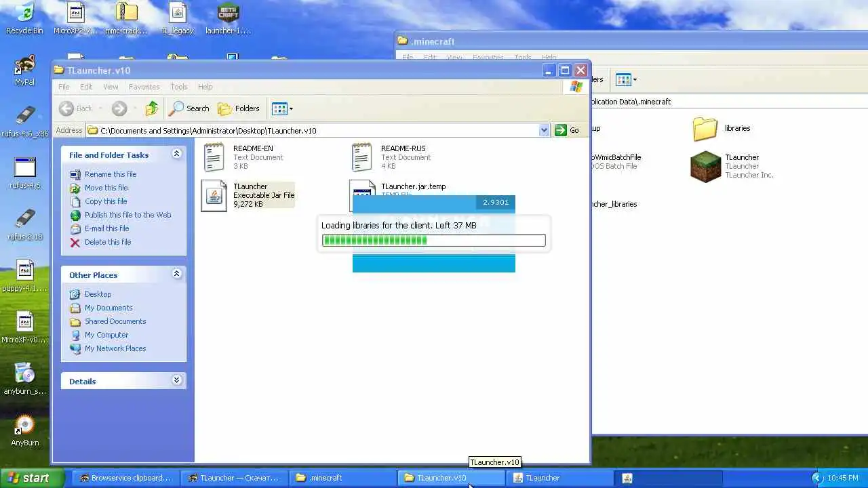The height and width of the screenshot is (488, 868).
Task: Click the Start button
Action: tap(32, 478)
